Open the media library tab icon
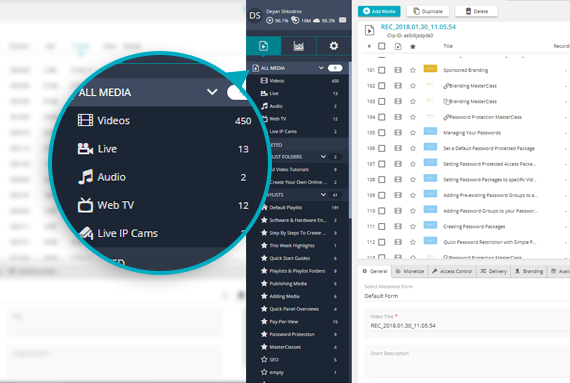Screen dimensions: 570x383 263,46
